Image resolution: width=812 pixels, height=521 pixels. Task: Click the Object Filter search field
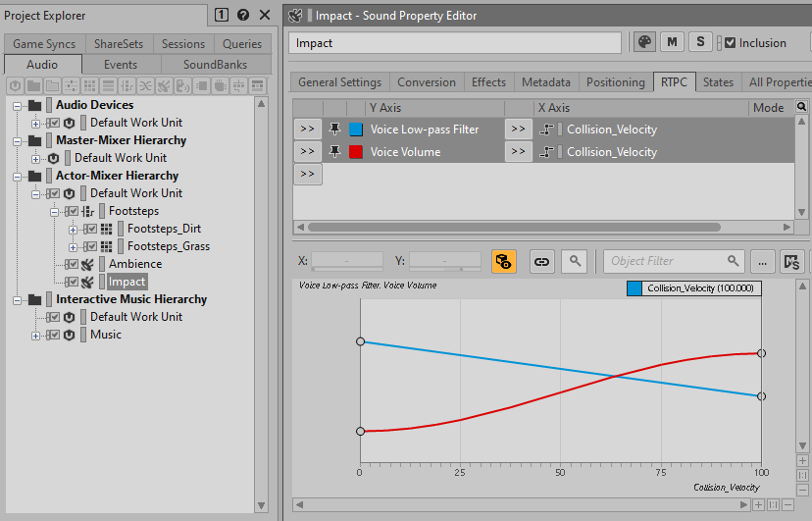[667, 261]
